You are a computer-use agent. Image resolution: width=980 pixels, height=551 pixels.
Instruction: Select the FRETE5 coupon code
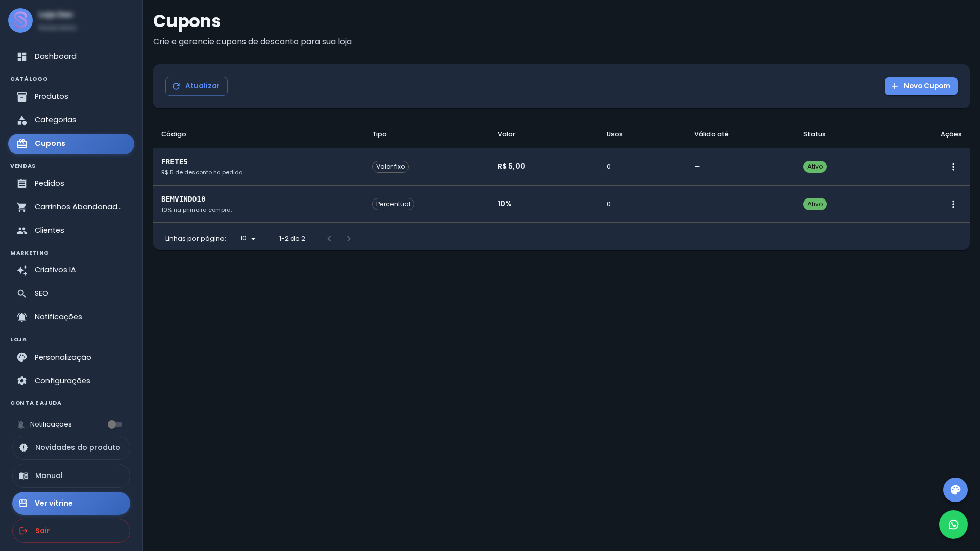coord(175,162)
